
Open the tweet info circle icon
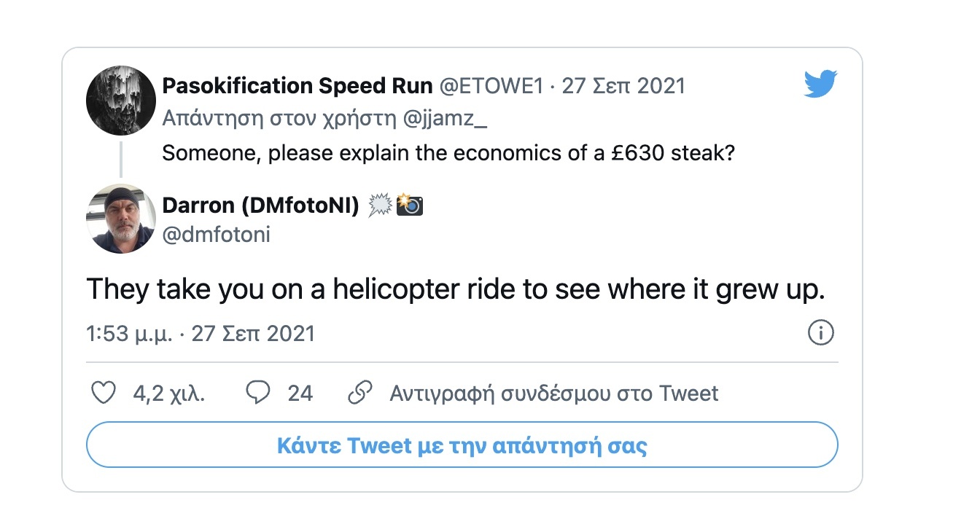[821, 333]
